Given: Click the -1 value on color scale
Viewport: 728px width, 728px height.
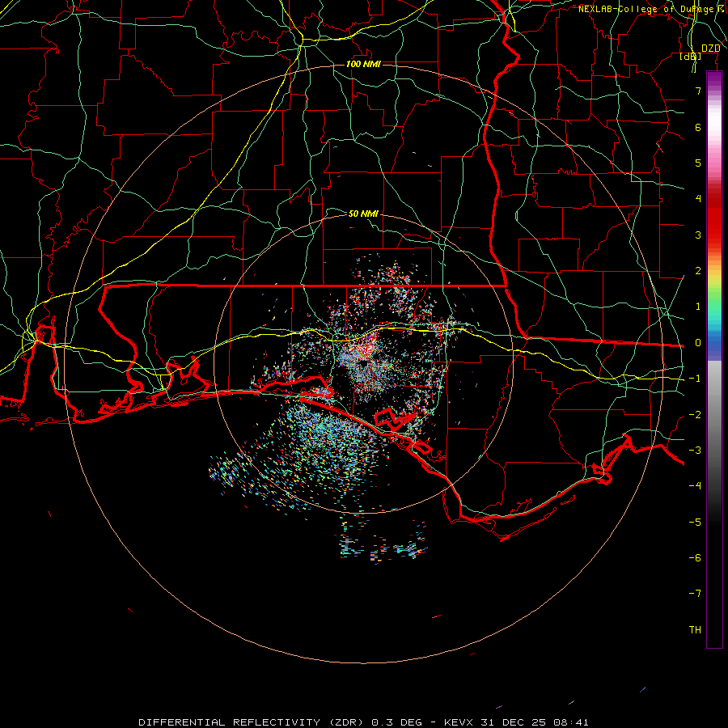Looking at the screenshot, I should click(695, 379).
